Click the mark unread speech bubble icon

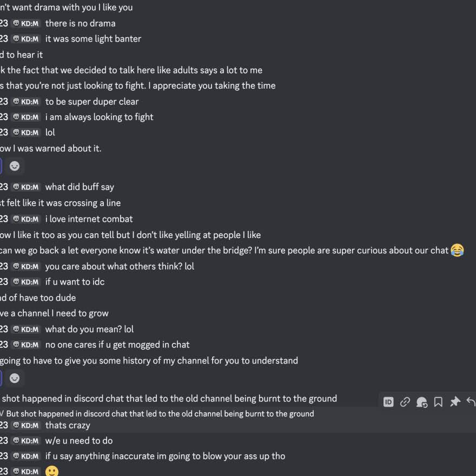tap(422, 402)
